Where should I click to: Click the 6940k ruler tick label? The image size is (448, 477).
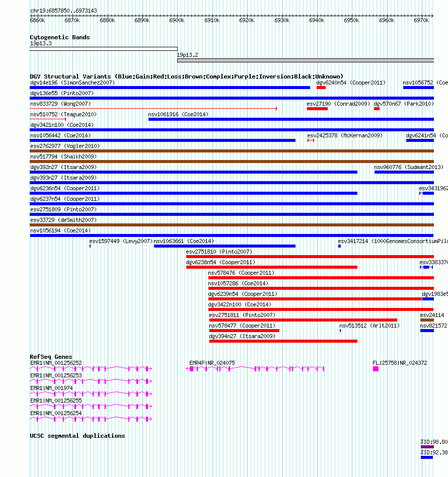coord(317,21)
